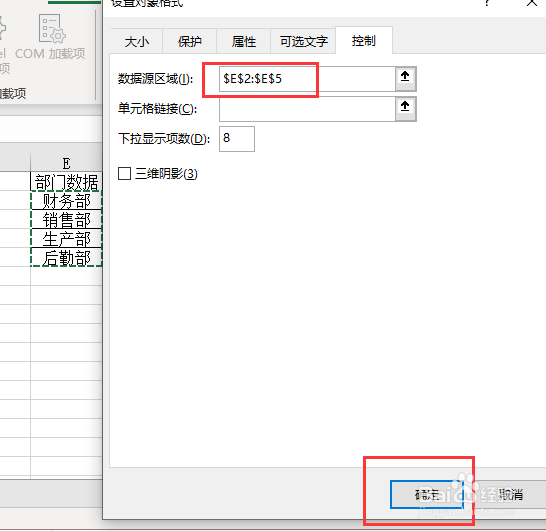Switch to the 保护 tab
The width and height of the screenshot is (546, 531).
point(190,42)
